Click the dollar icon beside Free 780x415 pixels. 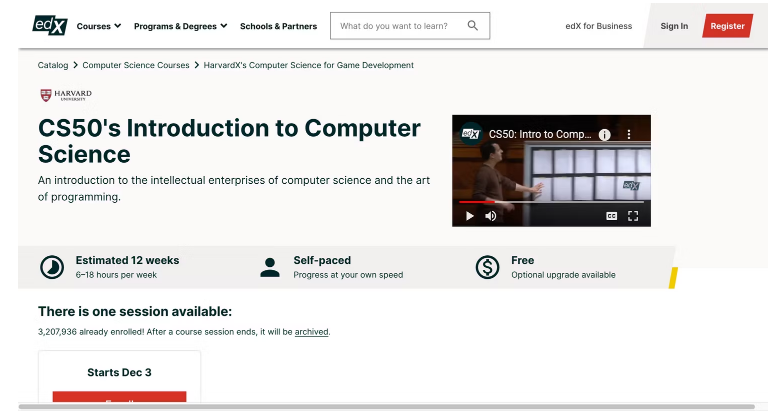click(488, 267)
